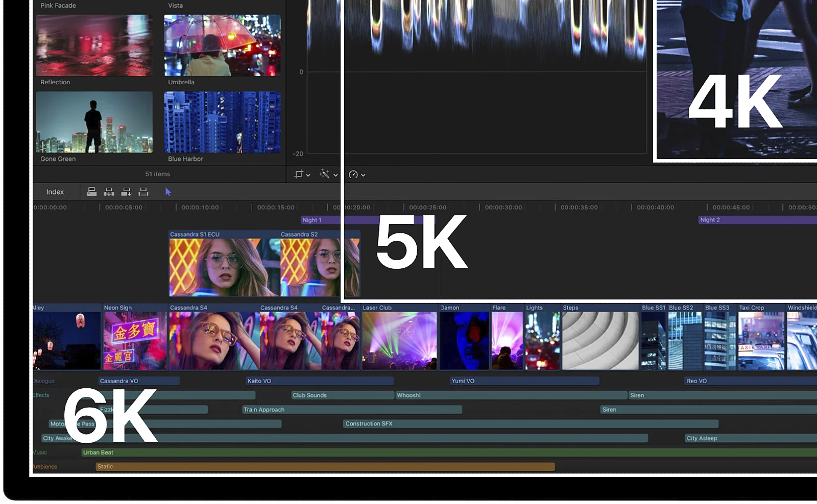The height and width of the screenshot is (504, 817).
Task: Select the Lights timeline clip
Action: pyautogui.click(x=542, y=337)
